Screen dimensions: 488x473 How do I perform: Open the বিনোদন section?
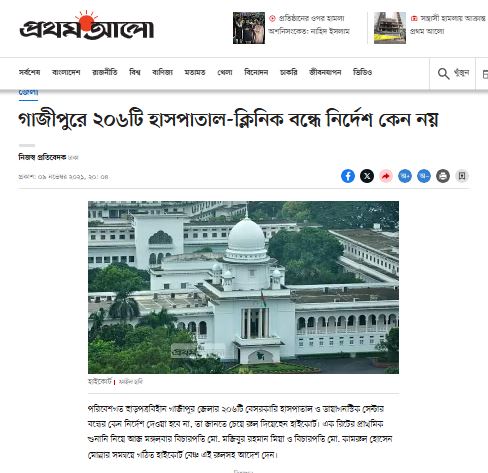256,72
